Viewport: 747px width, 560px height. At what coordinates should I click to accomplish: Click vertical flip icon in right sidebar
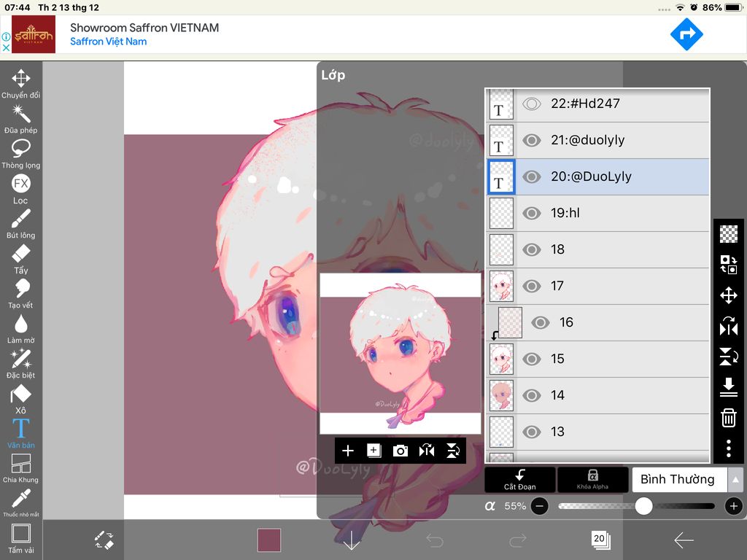click(x=729, y=356)
